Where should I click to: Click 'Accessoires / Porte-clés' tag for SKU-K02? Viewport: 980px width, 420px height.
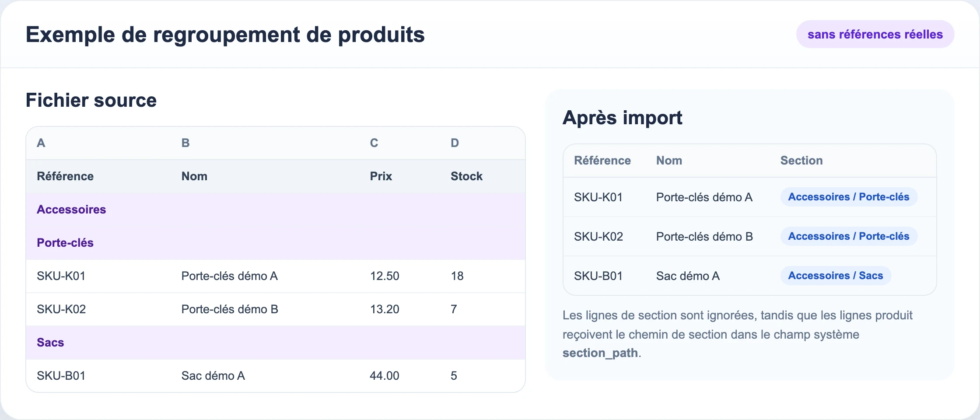click(x=849, y=236)
